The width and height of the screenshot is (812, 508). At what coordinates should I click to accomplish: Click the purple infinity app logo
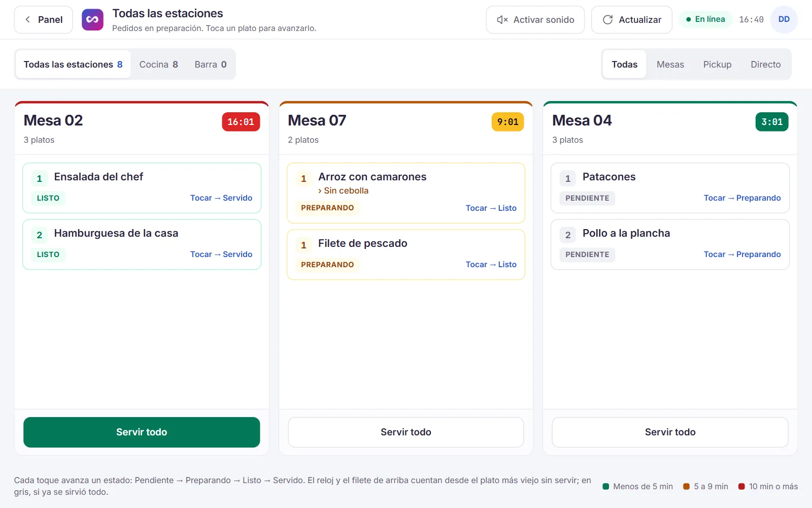(x=92, y=20)
